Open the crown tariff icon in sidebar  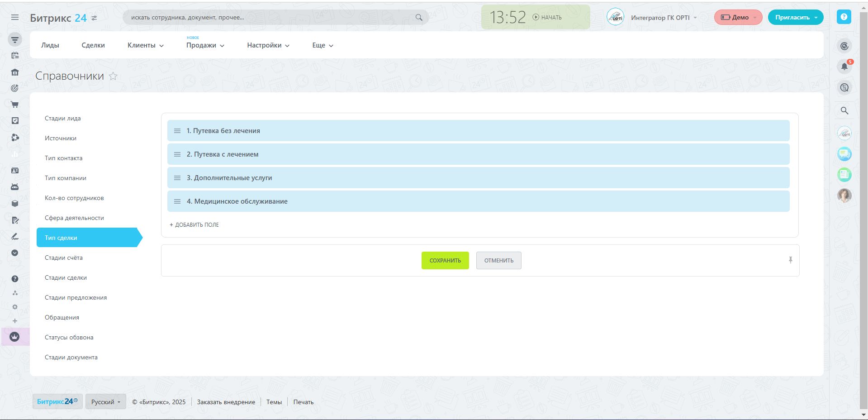15,337
